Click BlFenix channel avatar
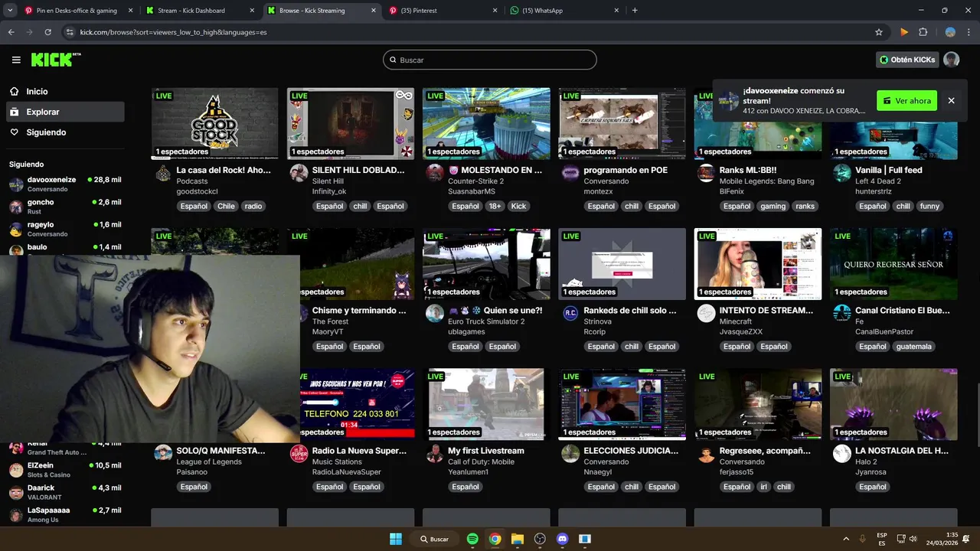Viewport: 980px width, 551px height. click(x=706, y=173)
